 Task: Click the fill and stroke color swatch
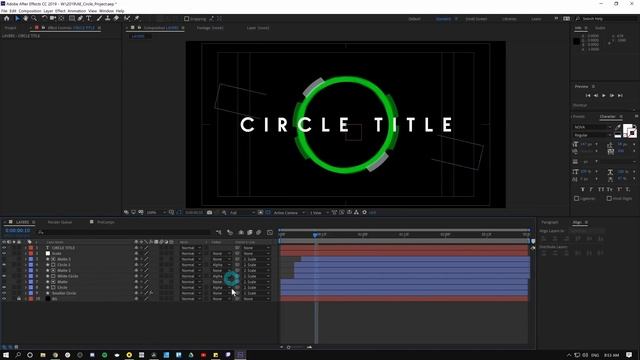tap(629, 130)
